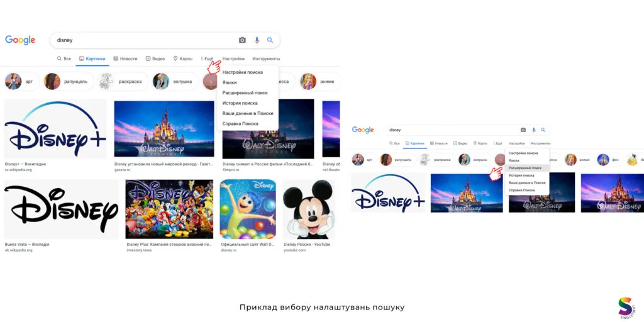Switch to Видео tab in left screenshot
The image size is (644, 322).
(155, 58)
